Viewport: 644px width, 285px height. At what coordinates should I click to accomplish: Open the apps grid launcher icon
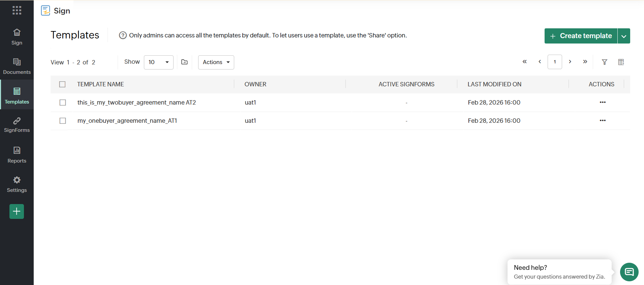(17, 10)
